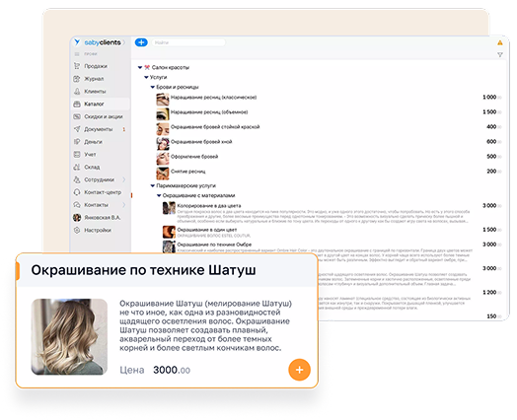The image size is (517, 420).
Task: Open Наращивание ресниц (объемное) thumbnail
Action: [163, 114]
